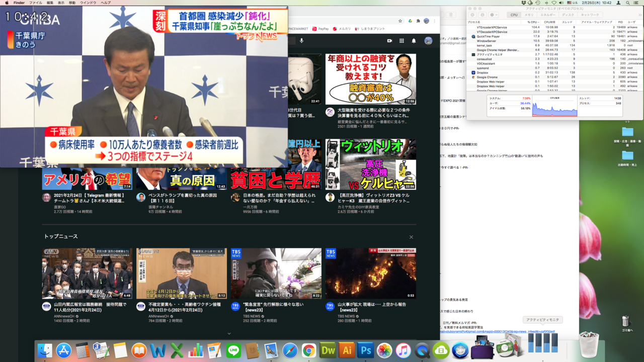Click the YouTube voice search microphone icon
Screen dimensions: 644x362
pos(301,41)
